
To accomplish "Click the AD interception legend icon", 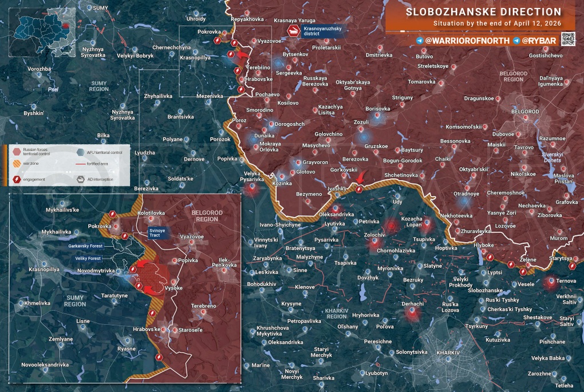I will tap(81, 180).
